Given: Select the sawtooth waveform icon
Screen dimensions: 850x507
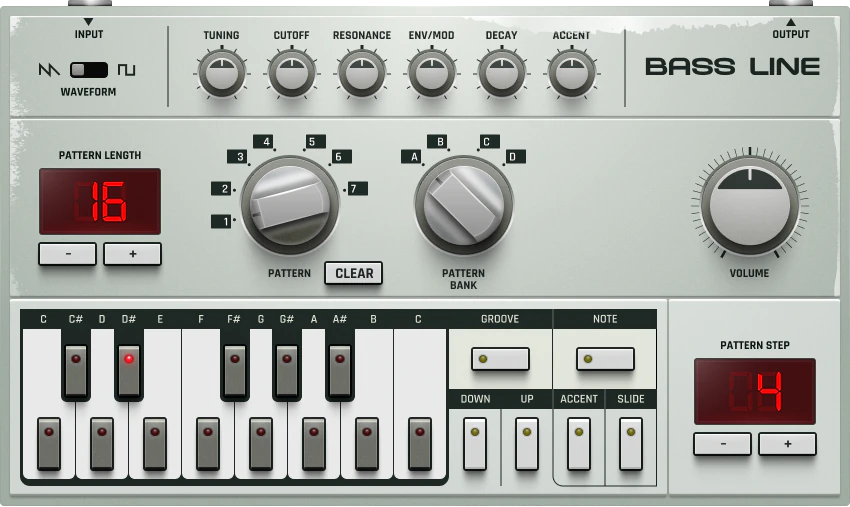Looking at the screenshot, I should 49,69.
